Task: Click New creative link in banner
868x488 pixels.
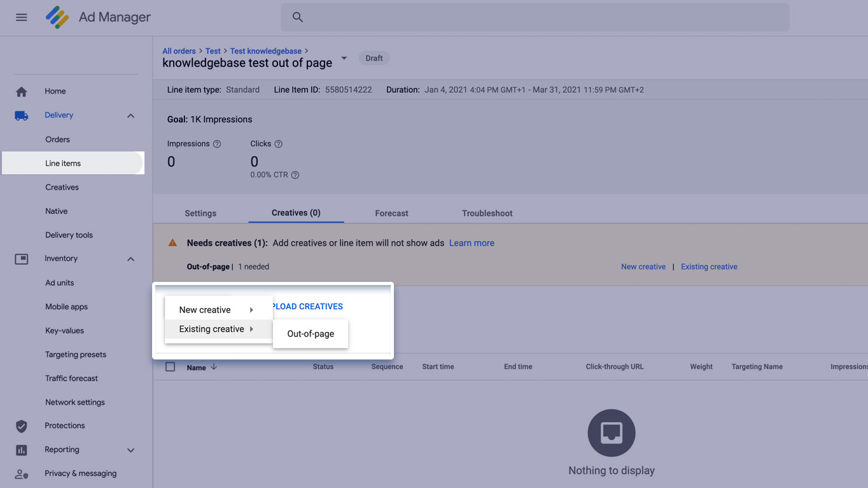Action: click(x=643, y=267)
